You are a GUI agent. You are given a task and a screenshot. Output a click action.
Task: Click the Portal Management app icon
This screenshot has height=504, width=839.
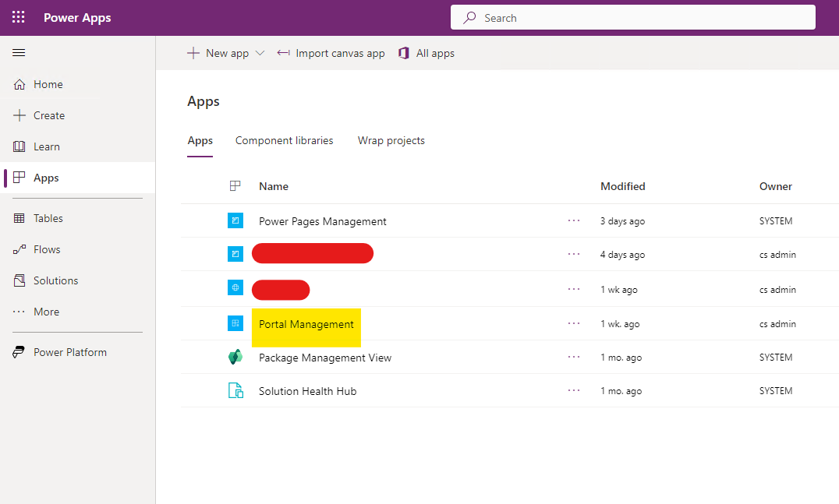point(235,323)
